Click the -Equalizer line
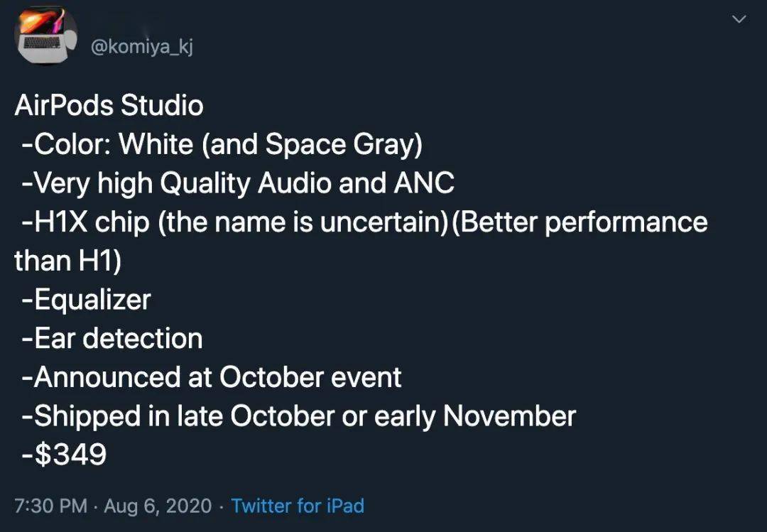This screenshot has height=532, width=767. pyautogui.click(x=86, y=300)
